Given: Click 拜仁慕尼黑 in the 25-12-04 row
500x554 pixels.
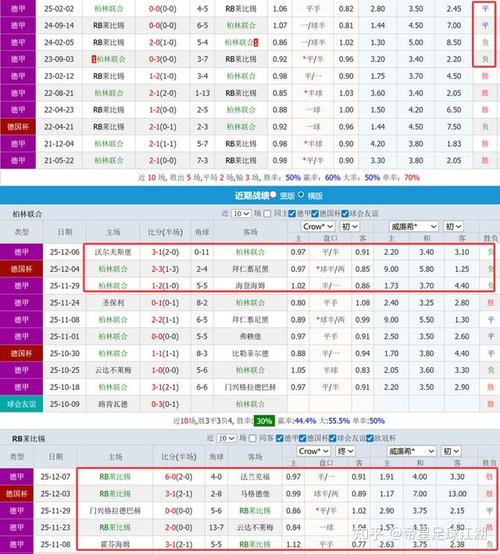Looking at the screenshot, I should coord(250,269).
